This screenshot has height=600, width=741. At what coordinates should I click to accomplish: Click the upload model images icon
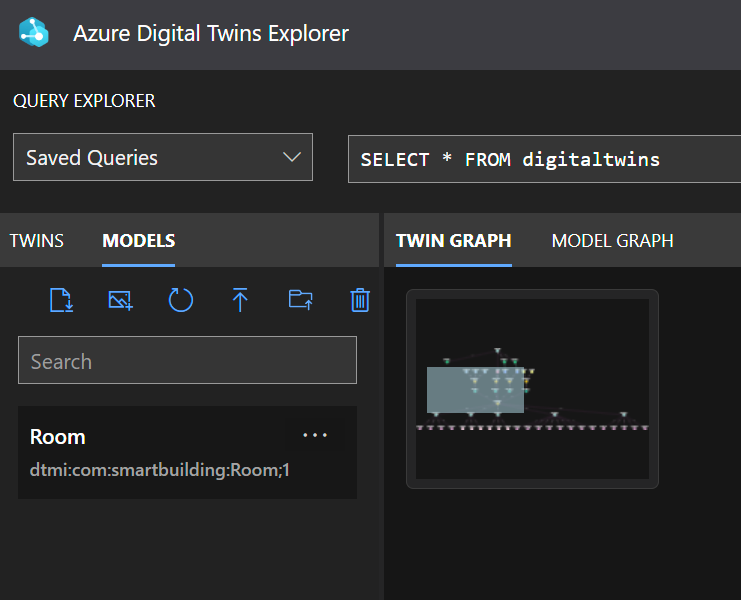121,300
